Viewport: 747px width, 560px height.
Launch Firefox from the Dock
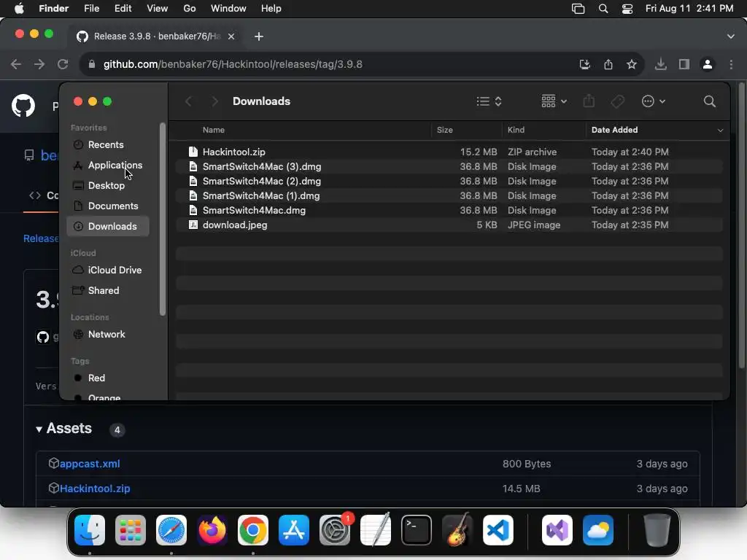point(212,530)
